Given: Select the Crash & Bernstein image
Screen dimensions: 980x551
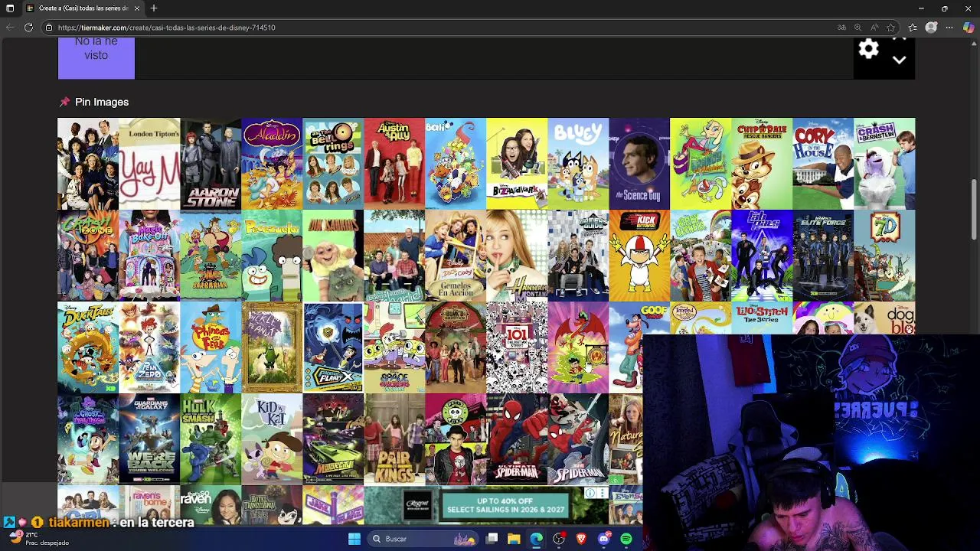Looking at the screenshot, I should [884, 163].
